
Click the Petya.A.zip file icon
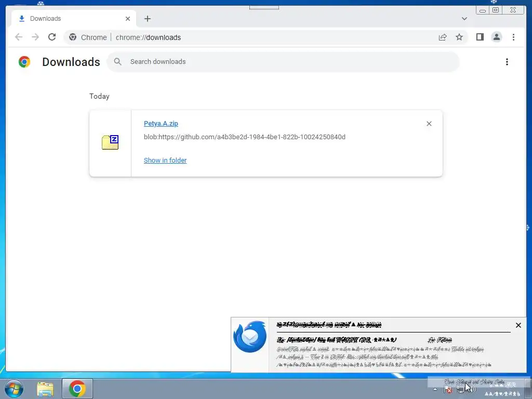point(110,142)
